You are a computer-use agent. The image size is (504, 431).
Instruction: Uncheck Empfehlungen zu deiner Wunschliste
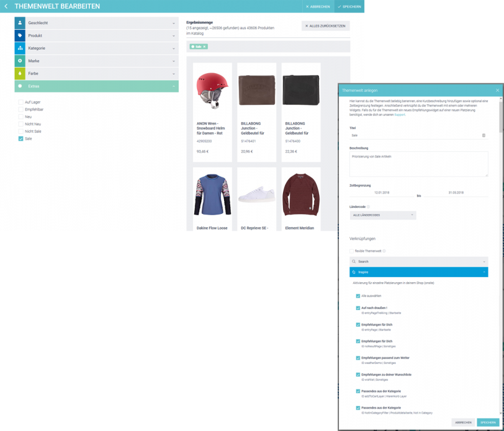(358, 375)
